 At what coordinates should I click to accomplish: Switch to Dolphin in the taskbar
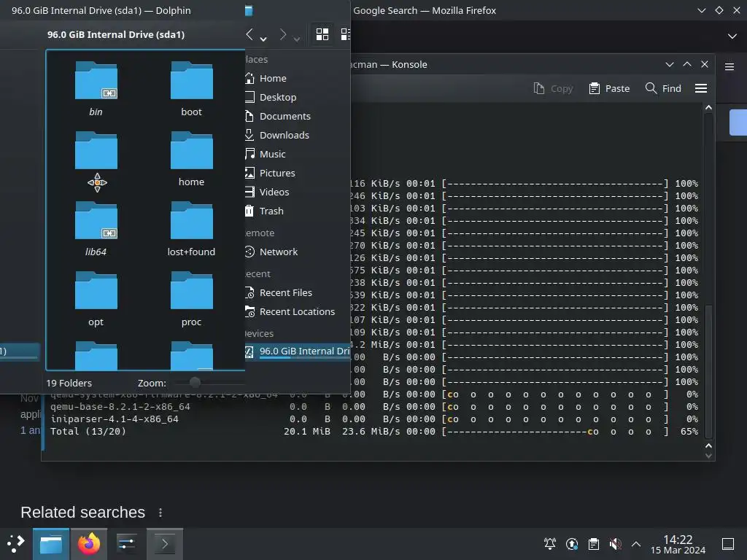click(x=51, y=544)
